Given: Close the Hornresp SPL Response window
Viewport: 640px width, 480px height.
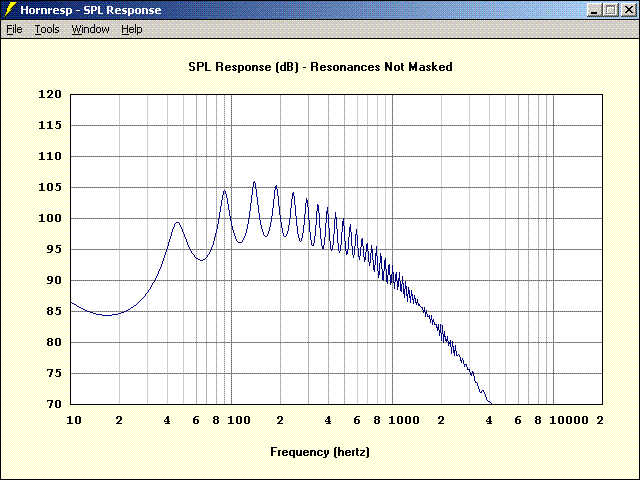Looking at the screenshot, I should (629, 10).
